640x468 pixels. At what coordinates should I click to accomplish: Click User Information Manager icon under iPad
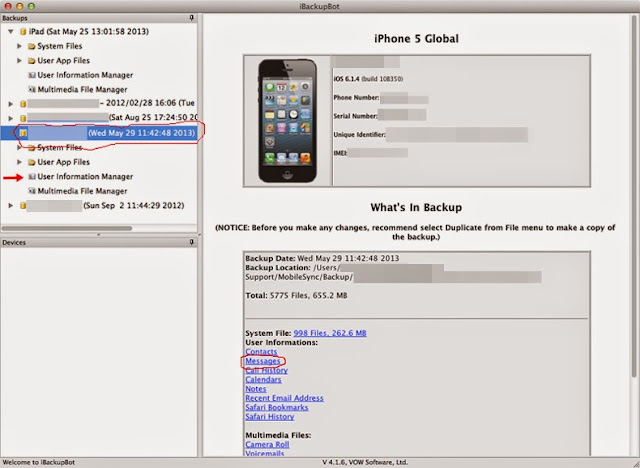[x=31, y=75]
